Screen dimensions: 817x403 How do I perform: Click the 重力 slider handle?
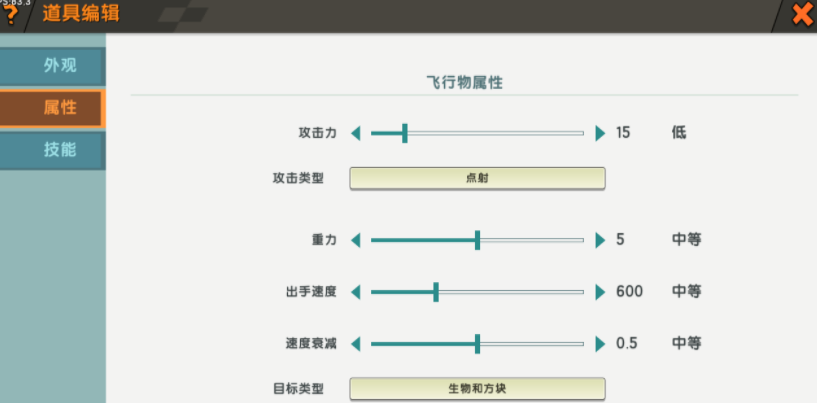[478, 240]
